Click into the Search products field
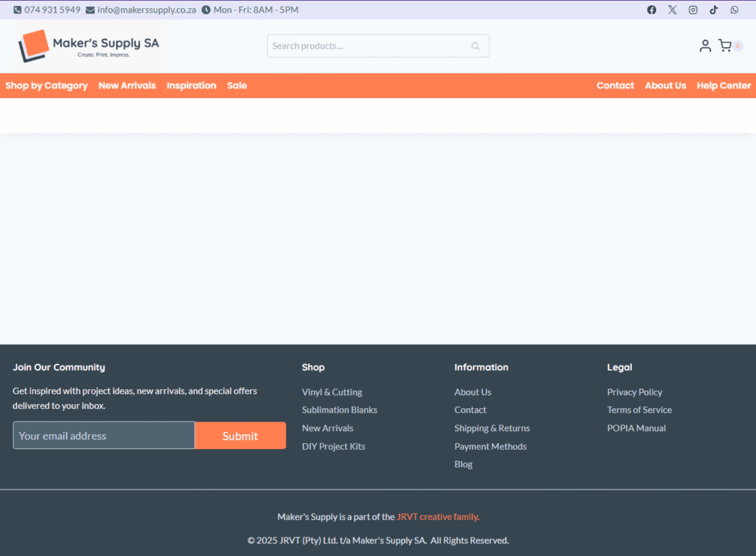This screenshot has height=556, width=756. pos(368,46)
